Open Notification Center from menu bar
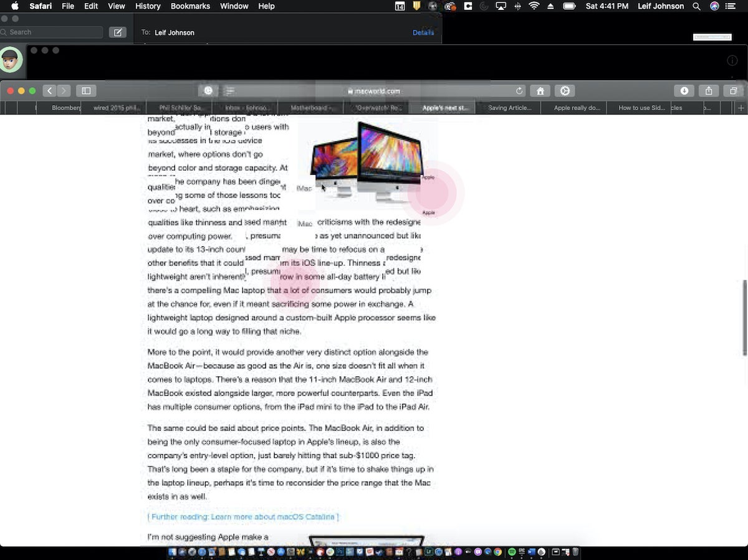 (731, 6)
